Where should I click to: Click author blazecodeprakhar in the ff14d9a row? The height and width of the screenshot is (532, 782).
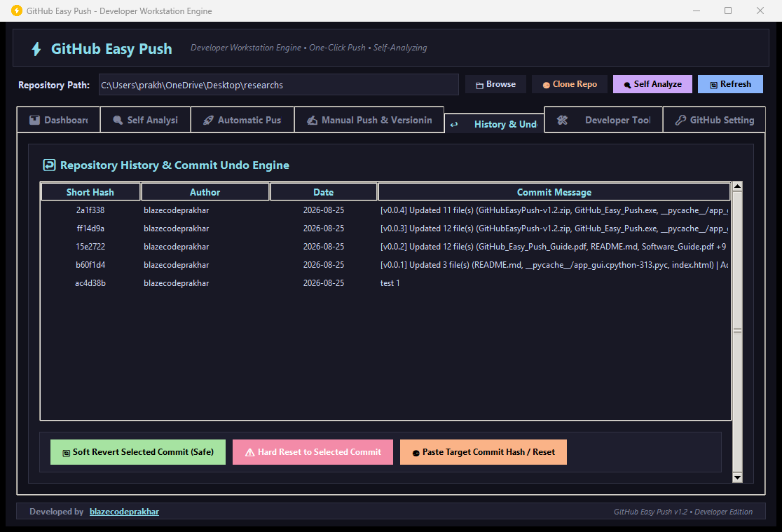click(x=176, y=229)
